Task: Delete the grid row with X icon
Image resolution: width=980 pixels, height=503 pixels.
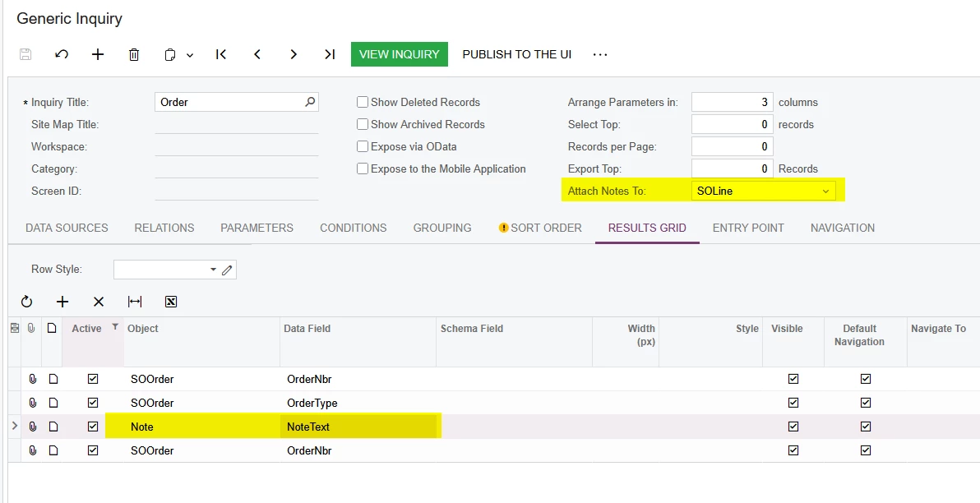Action: pyautogui.click(x=98, y=302)
